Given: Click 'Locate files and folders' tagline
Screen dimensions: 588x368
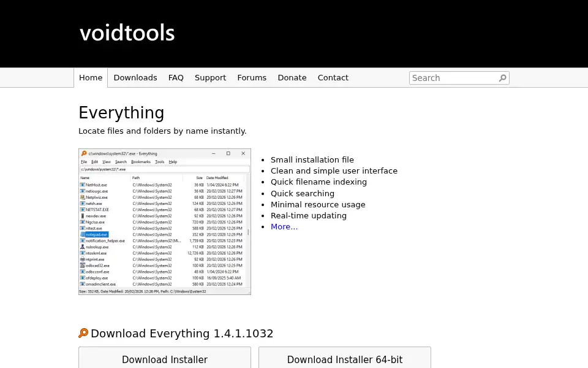Looking at the screenshot, I should tap(162, 131).
